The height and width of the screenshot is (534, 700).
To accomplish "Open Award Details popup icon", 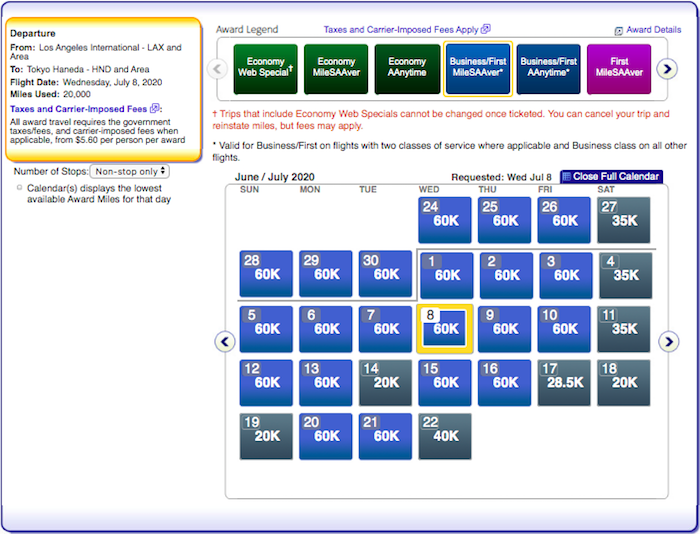I will [x=619, y=31].
